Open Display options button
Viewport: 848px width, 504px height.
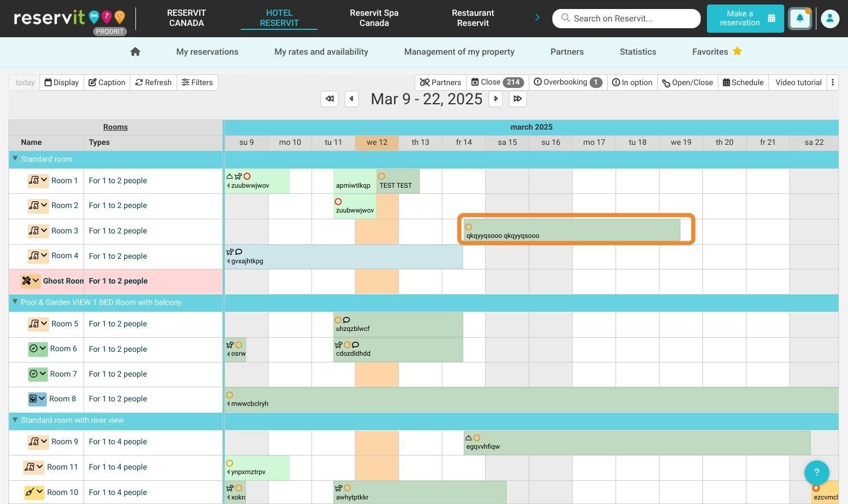click(62, 82)
